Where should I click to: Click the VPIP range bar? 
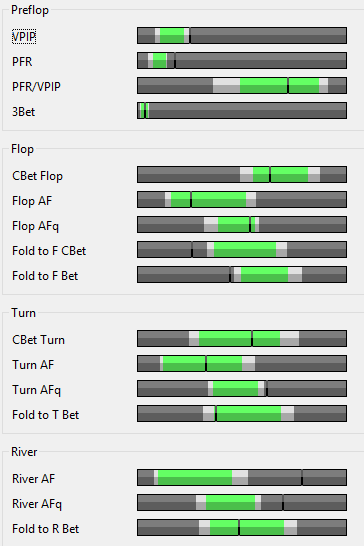pyautogui.click(x=242, y=36)
